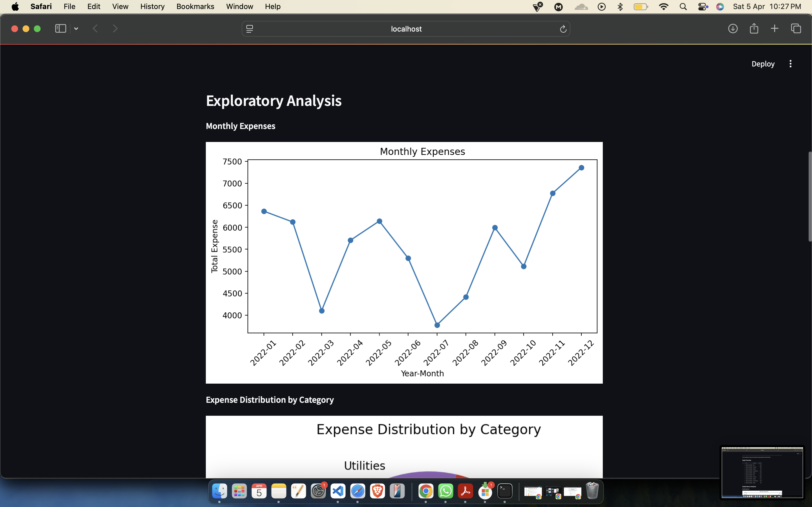This screenshot has height=507, width=812.
Task: Open the Bookmarks menu
Action: point(195,6)
